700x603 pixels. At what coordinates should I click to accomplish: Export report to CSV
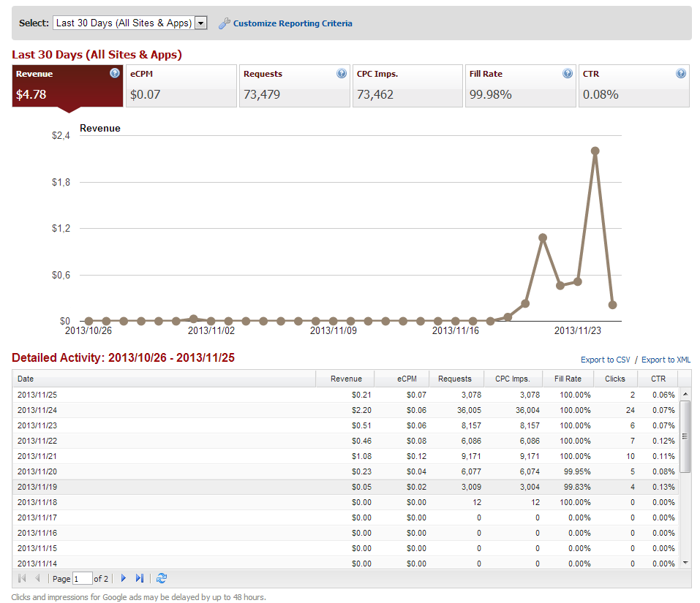(x=605, y=360)
